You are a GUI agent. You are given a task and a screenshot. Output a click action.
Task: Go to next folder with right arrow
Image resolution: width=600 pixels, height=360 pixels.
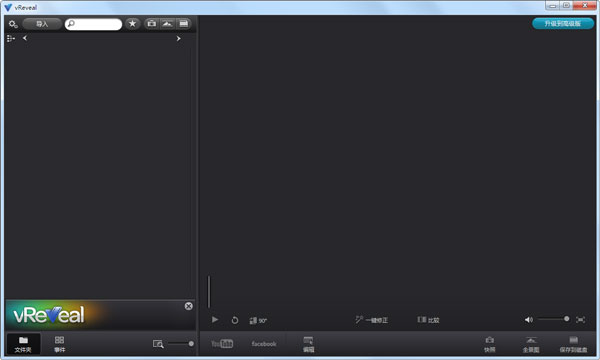point(178,38)
